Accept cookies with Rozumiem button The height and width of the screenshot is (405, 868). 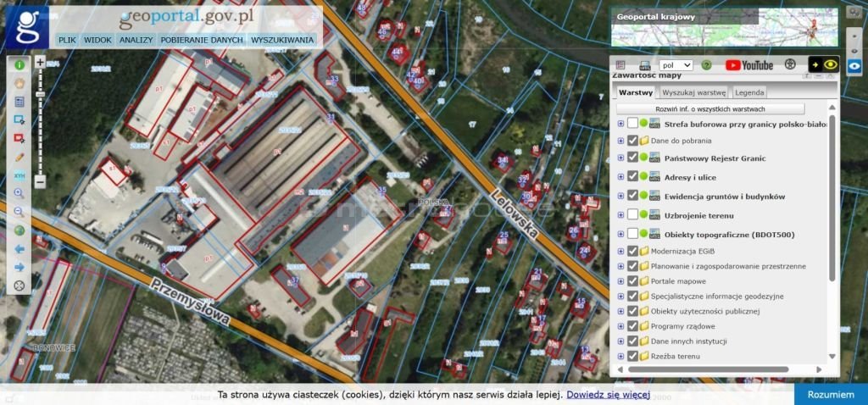(830, 395)
